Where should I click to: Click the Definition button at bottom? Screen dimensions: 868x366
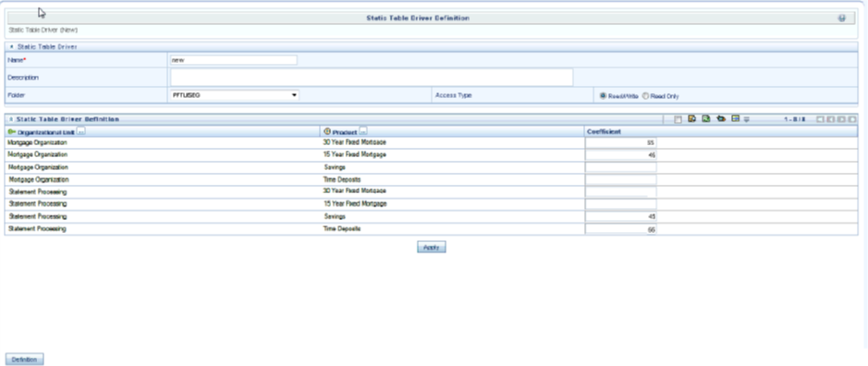pyautogui.click(x=24, y=360)
